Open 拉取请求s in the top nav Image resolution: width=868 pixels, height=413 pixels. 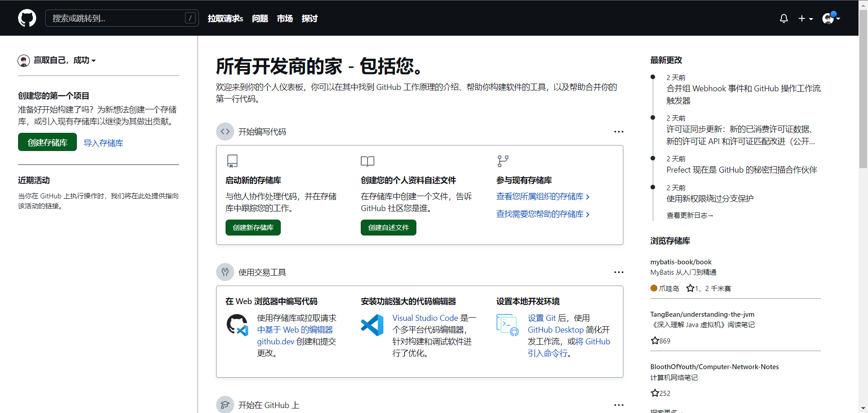pos(225,19)
